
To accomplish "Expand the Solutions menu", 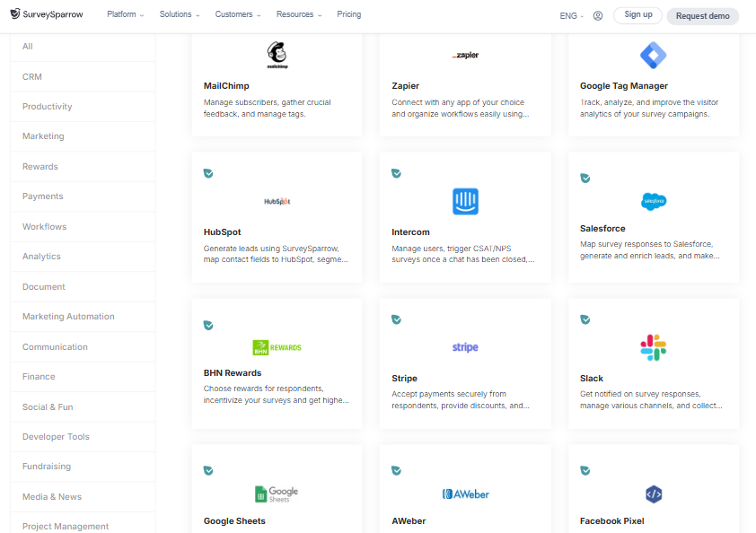I will [x=180, y=14].
